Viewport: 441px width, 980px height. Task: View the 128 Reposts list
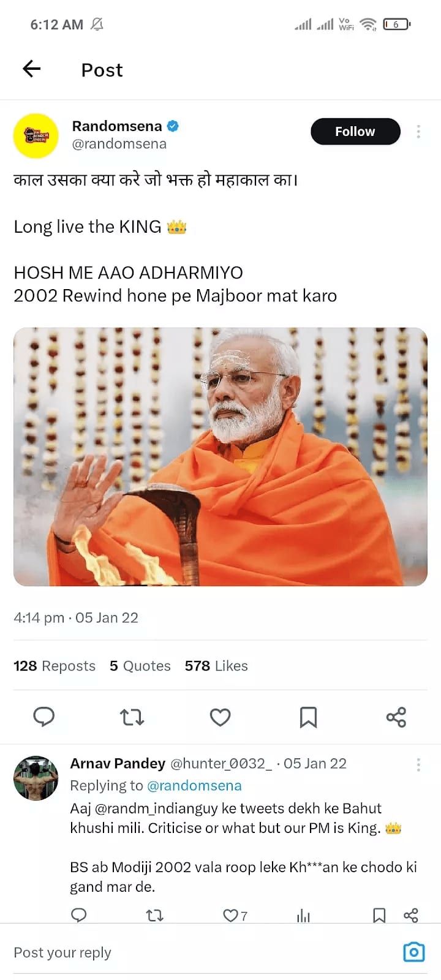pyautogui.click(x=55, y=666)
